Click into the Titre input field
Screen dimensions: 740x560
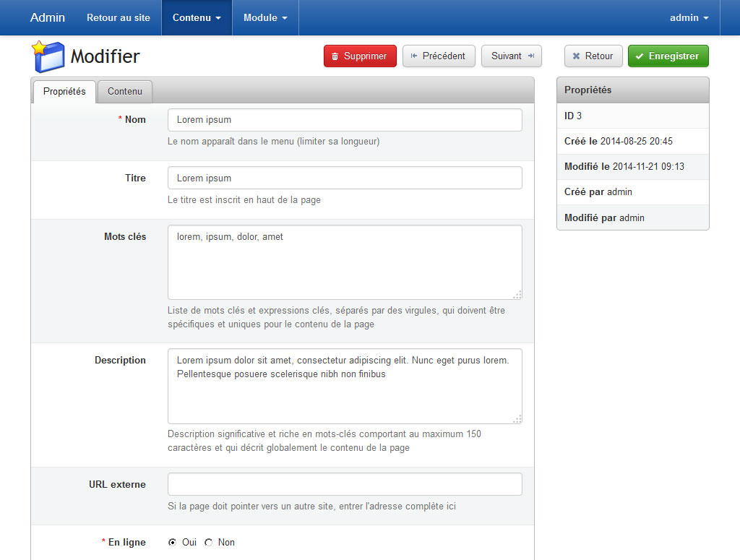click(345, 178)
